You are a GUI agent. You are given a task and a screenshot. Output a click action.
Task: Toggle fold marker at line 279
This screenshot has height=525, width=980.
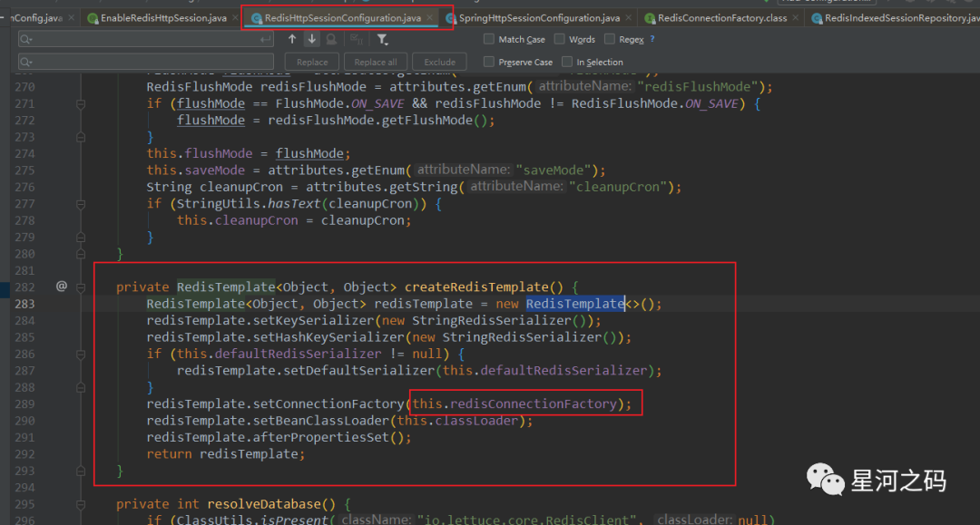pos(81,238)
